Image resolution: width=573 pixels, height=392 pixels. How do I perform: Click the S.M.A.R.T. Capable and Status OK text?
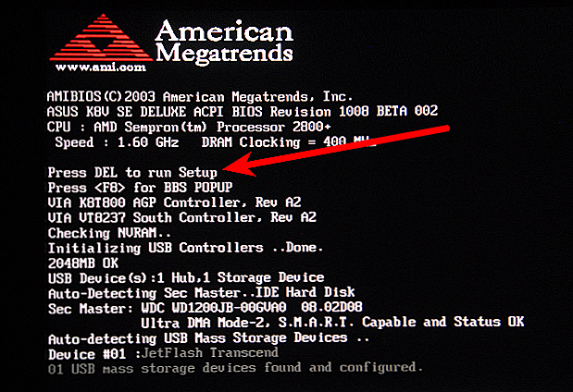(x=401, y=322)
